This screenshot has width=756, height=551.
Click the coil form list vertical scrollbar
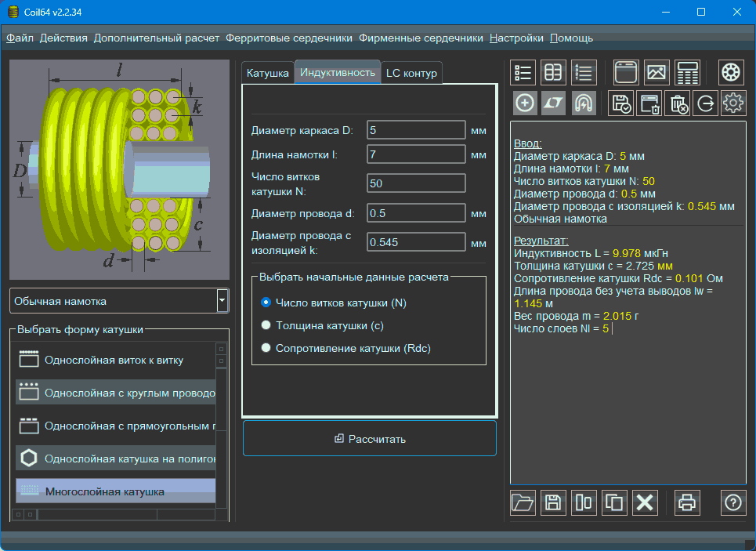coord(221,426)
